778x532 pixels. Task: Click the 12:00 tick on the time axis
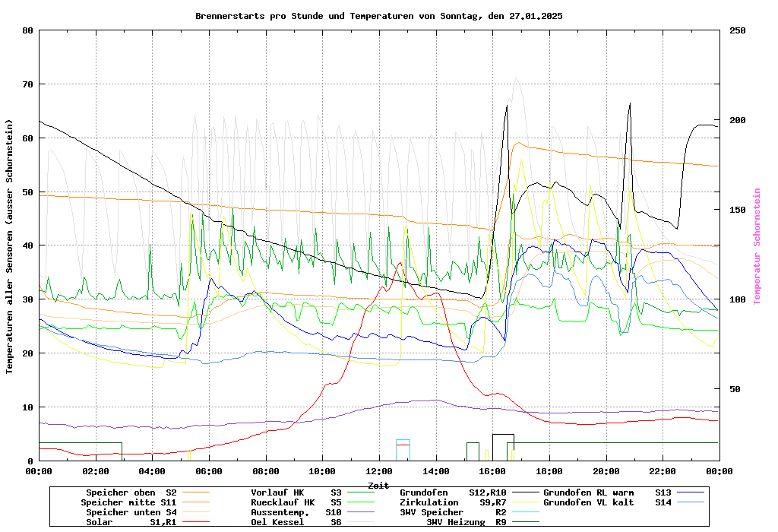379,471
